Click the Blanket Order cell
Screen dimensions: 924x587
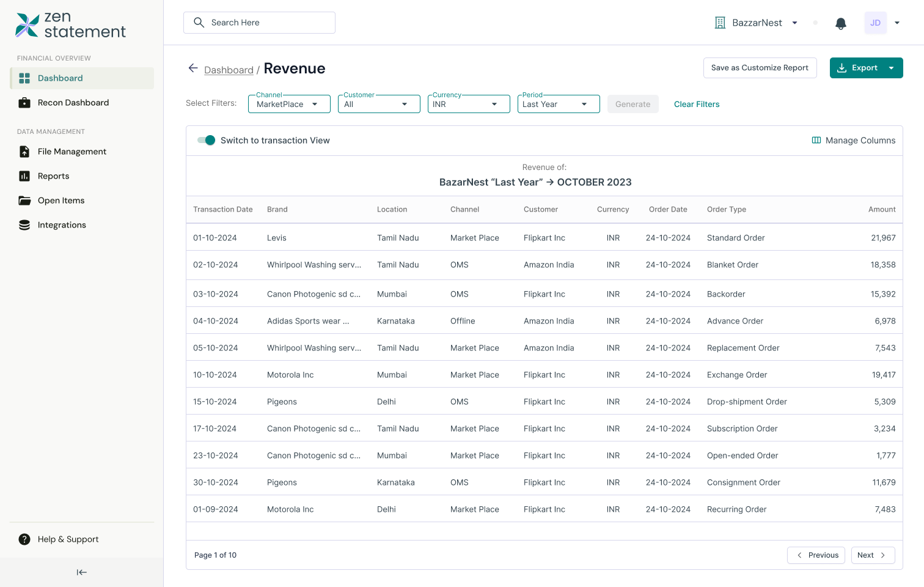coord(733,265)
